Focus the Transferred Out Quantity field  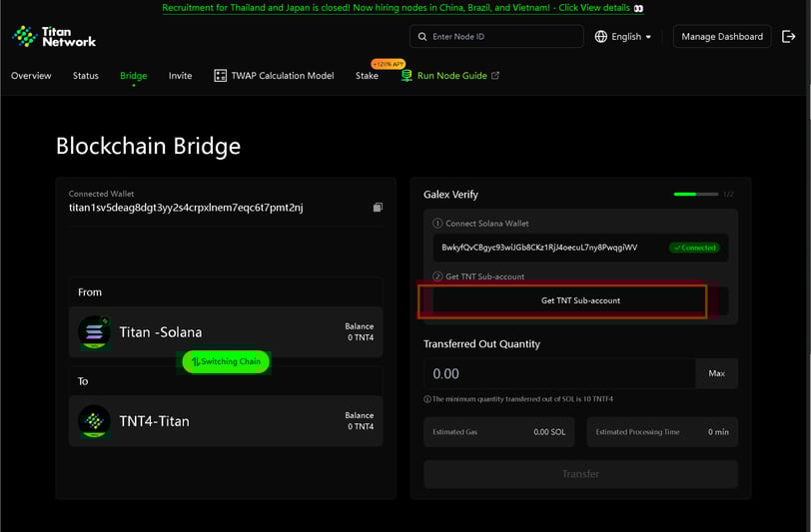point(559,373)
